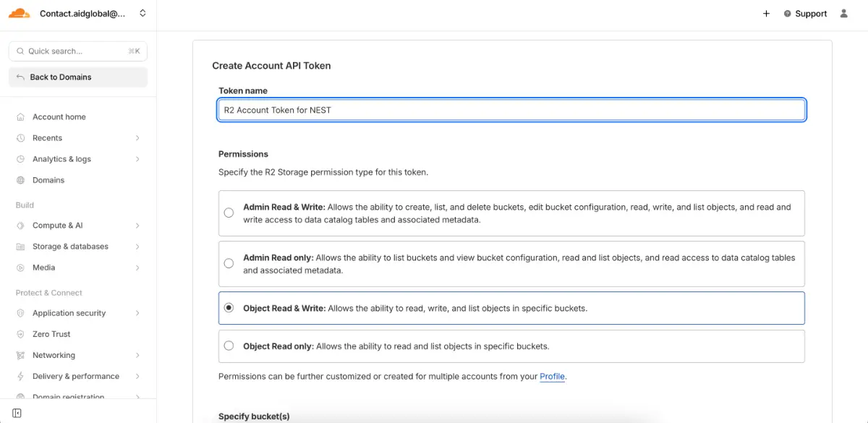The image size is (868, 423).
Task: Select Admin Read only radio option
Action: pyautogui.click(x=229, y=264)
